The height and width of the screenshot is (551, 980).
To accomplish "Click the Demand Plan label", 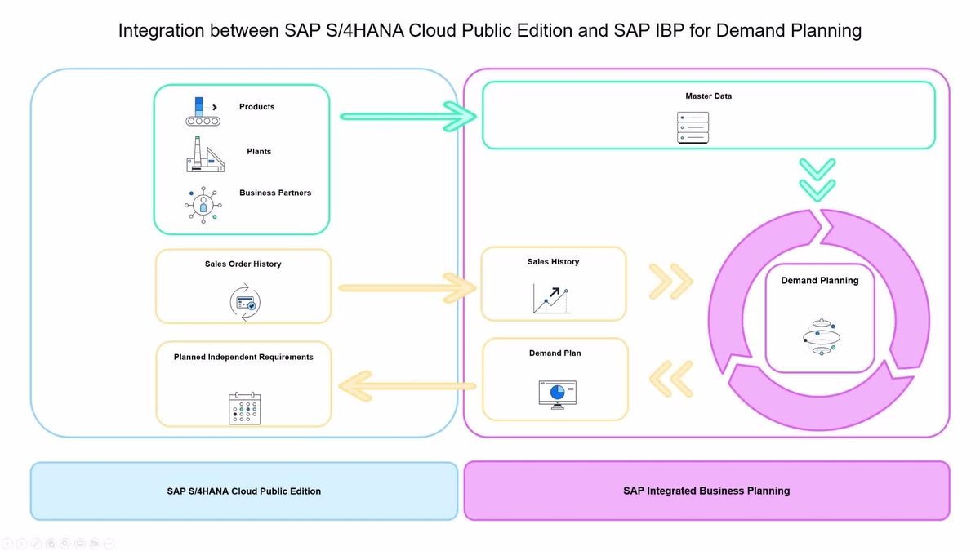I will pyautogui.click(x=555, y=353).
